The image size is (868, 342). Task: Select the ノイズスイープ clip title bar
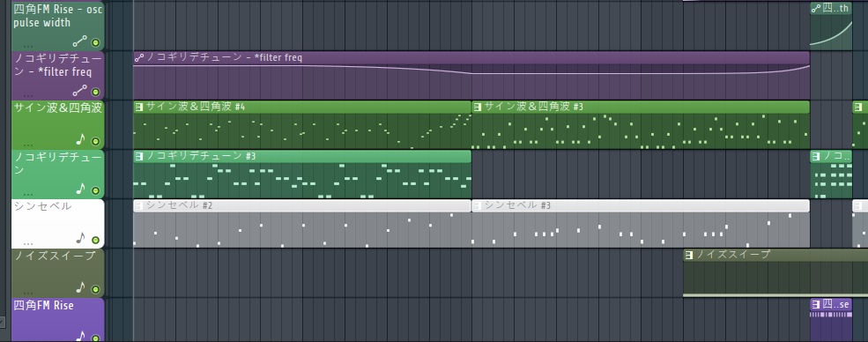[x=775, y=255]
